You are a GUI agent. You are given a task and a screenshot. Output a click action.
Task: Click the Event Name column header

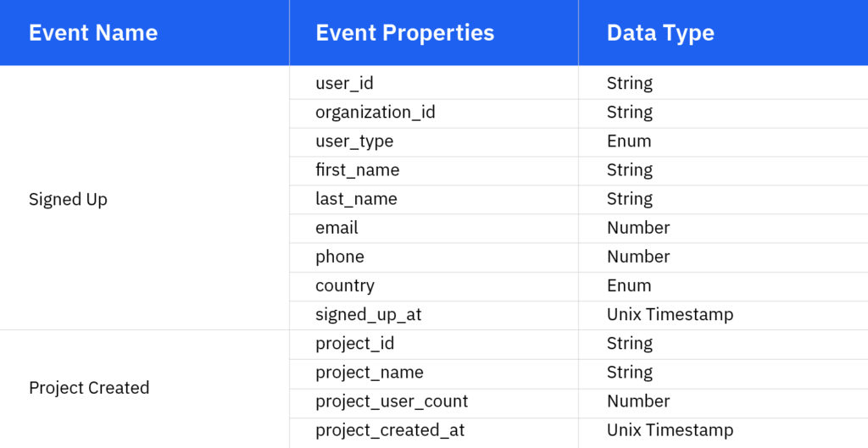93,33
